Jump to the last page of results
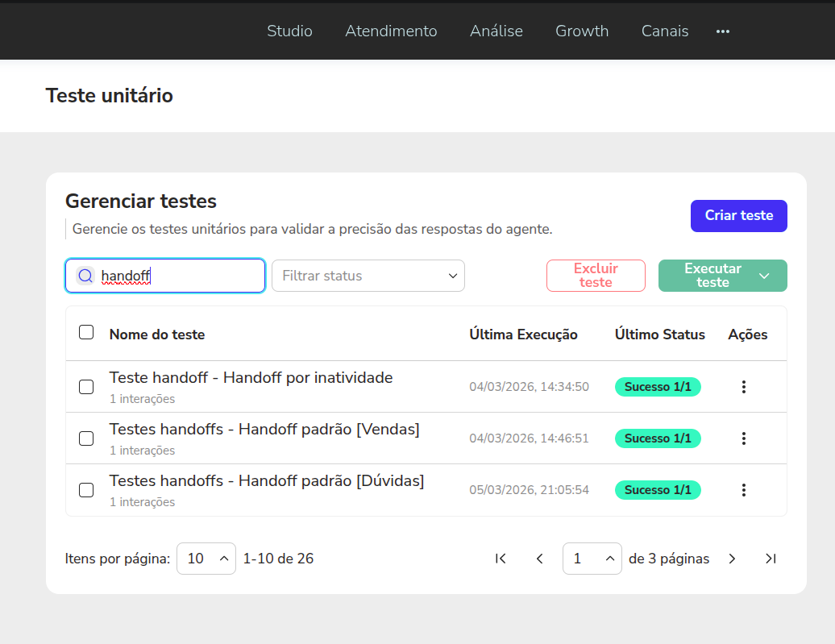835x644 pixels. pos(771,559)
